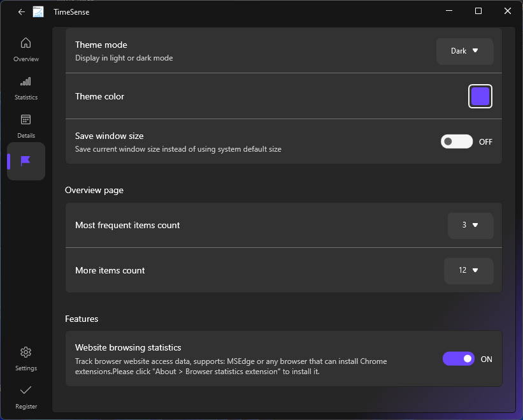Expand Most frequent items count dropdown
The height and width of the screenshot is (420, 523).
click(470, 225)
